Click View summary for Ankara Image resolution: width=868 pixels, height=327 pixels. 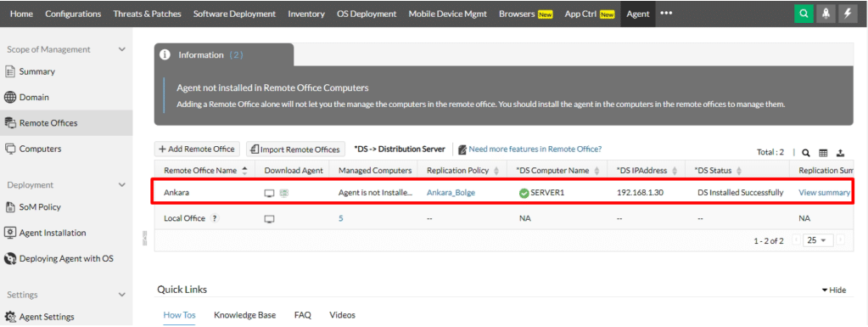click(824, 193)
